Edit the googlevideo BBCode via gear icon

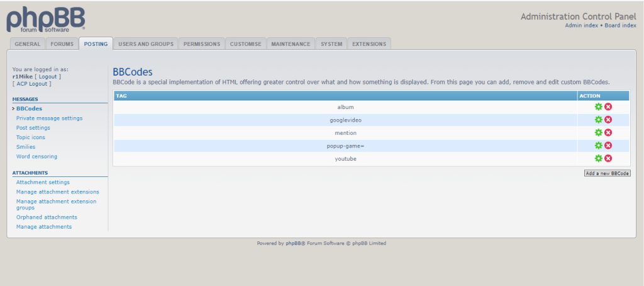599,120
